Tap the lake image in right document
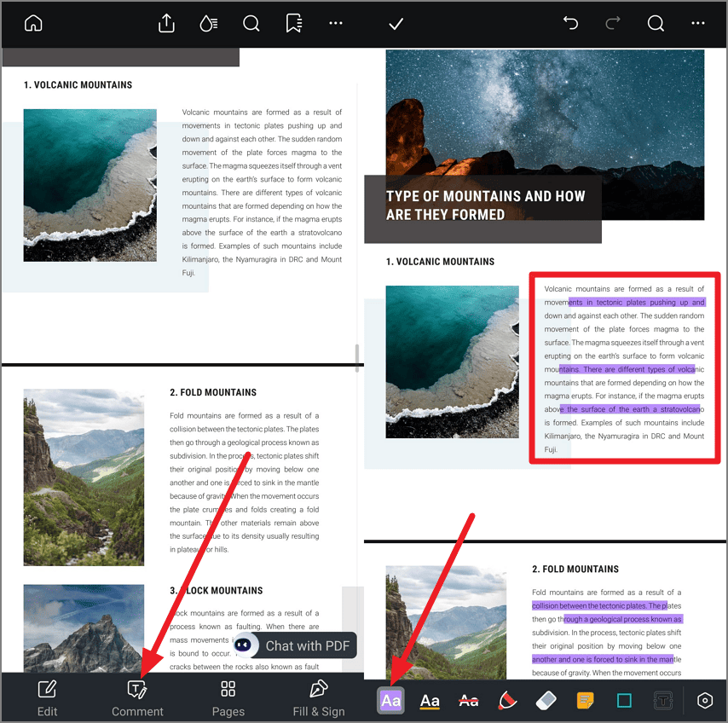The image size is (728, 723). coord(452,361)
